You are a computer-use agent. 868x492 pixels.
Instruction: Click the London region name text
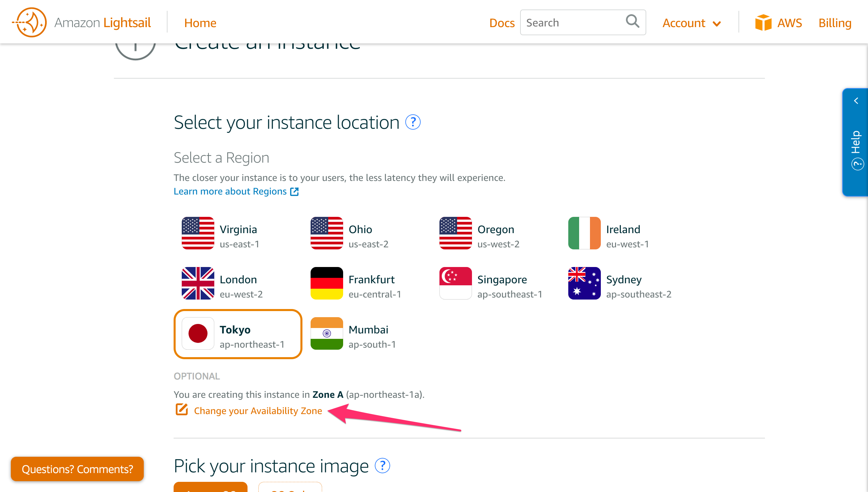click(x=238, y=280)
